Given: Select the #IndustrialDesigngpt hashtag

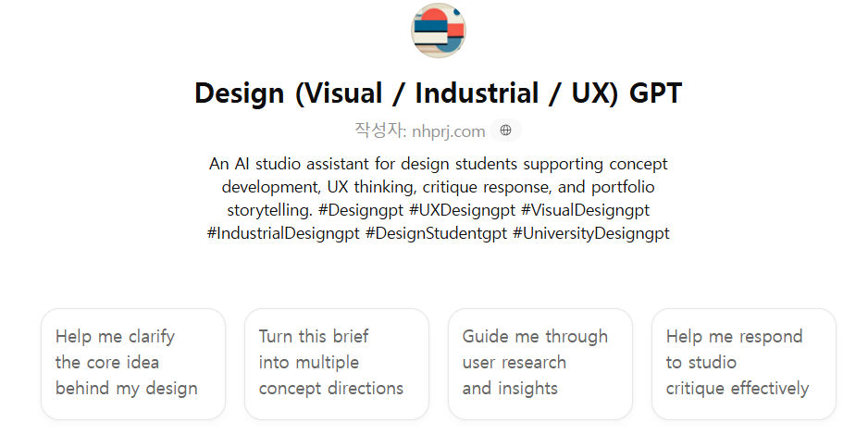Looking at the screenshot, I should (x=284, y=233).
